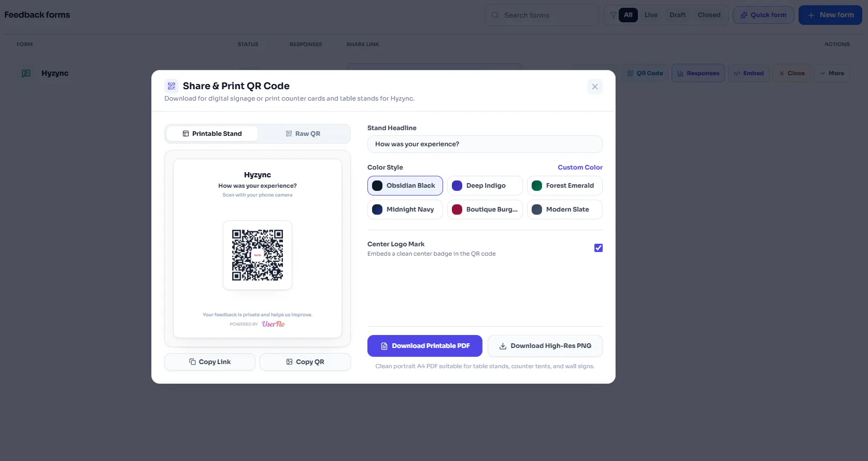The height and width of the screenshot is (461, 868).
Task: Click the QR icon in the dialog header
Action: click(172, 86)
